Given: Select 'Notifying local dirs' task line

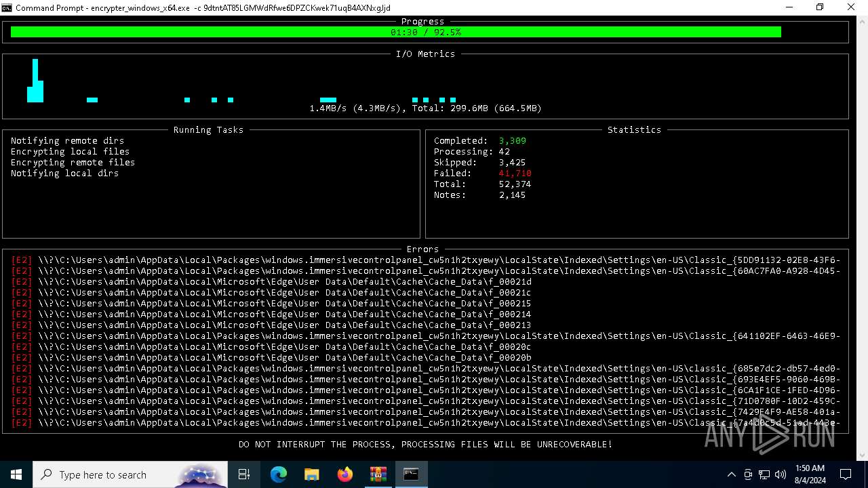Looking at the screenshot, I should click(64, 174).
